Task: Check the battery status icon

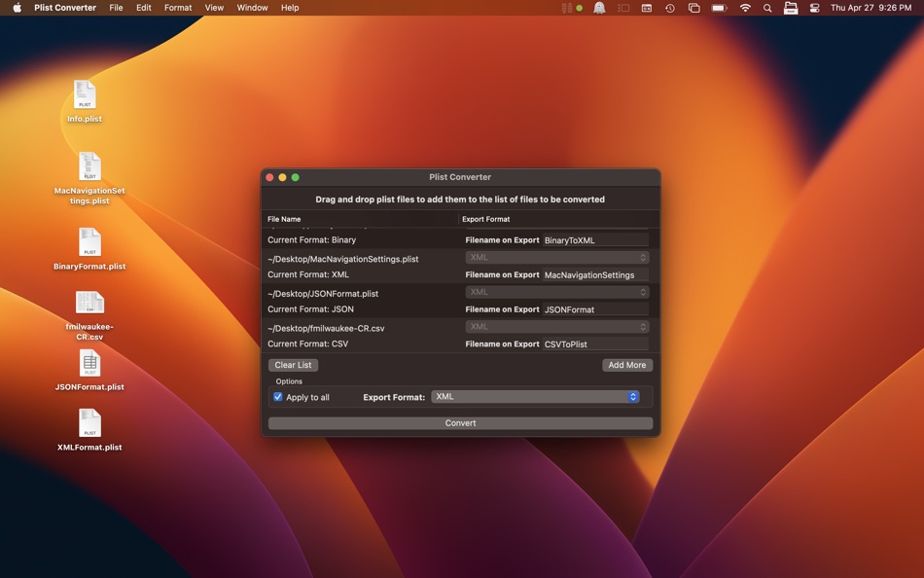Action: 719,8
